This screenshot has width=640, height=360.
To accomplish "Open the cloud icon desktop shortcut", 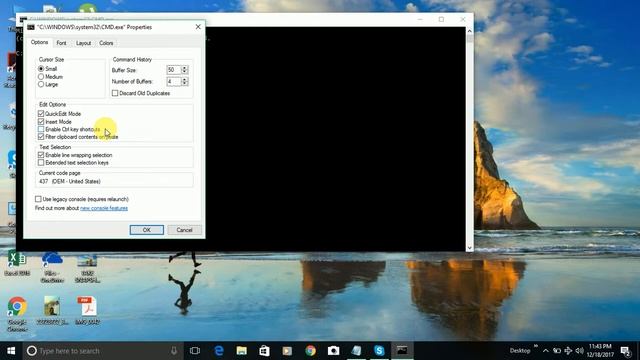I will click(x=52, y=267).
